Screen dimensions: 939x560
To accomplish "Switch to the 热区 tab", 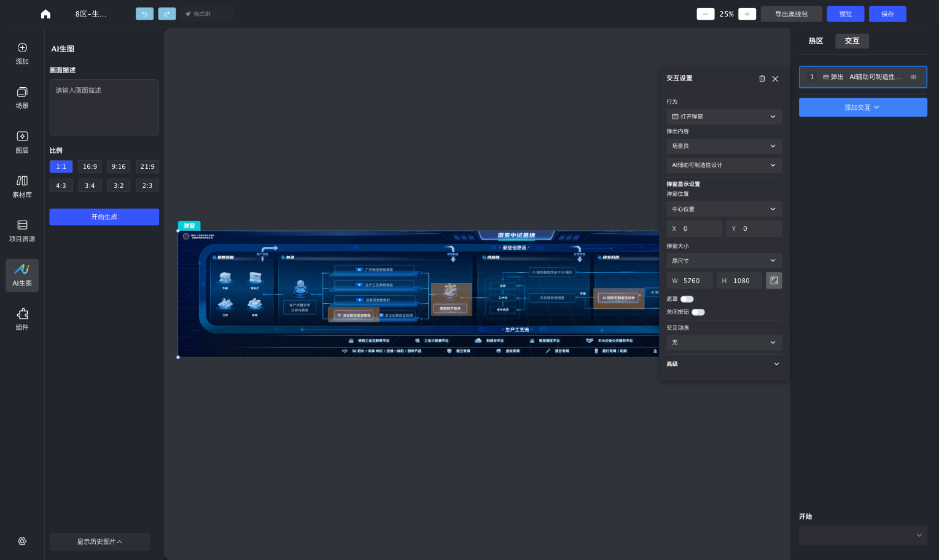I will [816, 41].
